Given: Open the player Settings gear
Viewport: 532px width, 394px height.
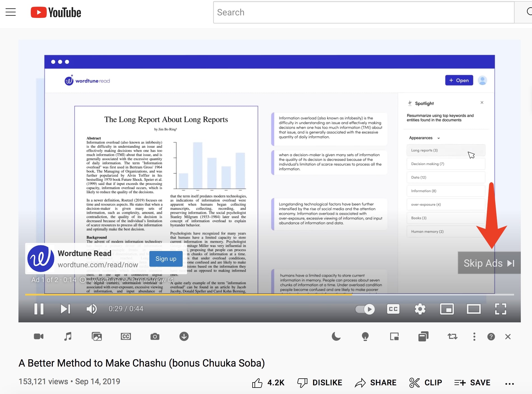Looking at the screenshot, I should [420, 309].
